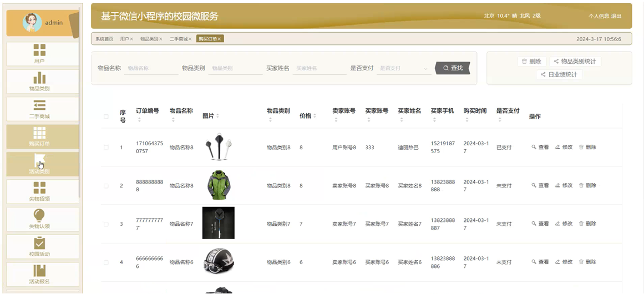The height and width of the screenshot is (294, 644).
Task: Select the 物品类别 bar chart icon
Action: pos(39,78)
